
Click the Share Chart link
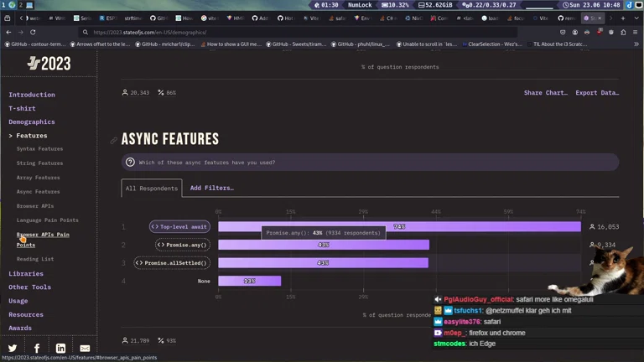pos(545,93)
